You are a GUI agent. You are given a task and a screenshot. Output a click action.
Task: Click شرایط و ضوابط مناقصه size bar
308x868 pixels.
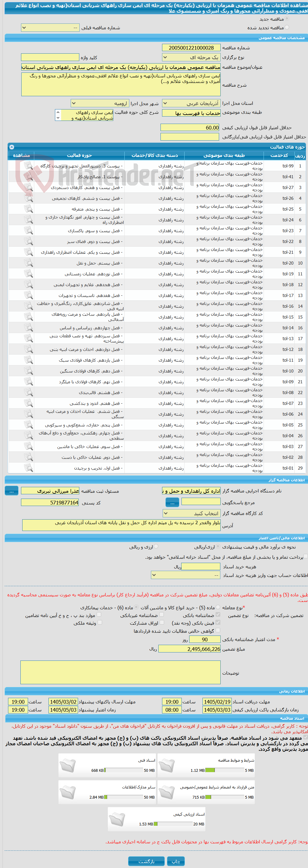(x=225, y=770)
